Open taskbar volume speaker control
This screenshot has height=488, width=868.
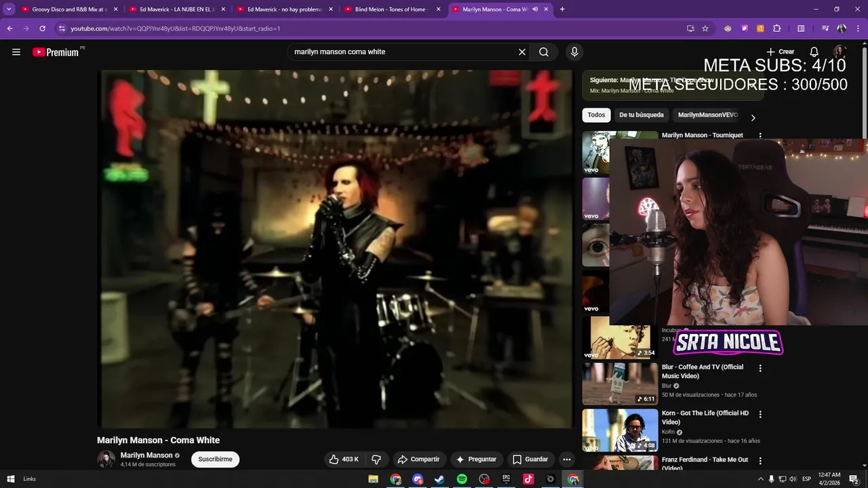tap(791, 479)
